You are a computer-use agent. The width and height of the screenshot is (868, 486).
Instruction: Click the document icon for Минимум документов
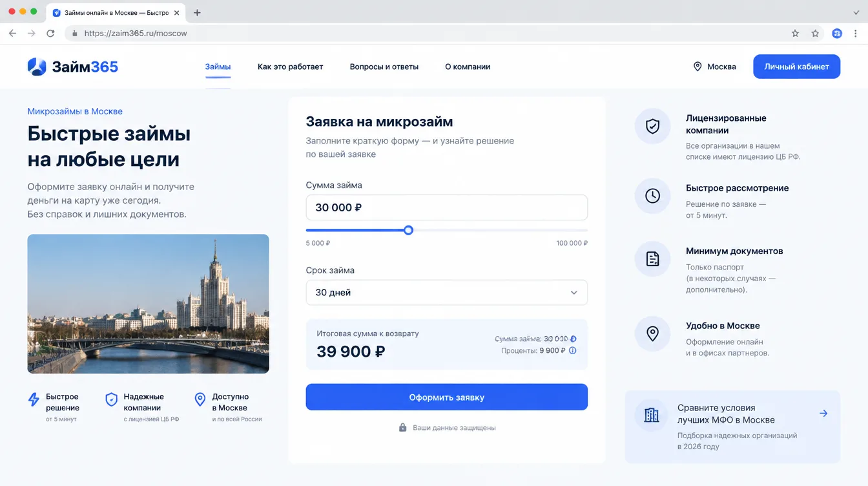click(x=652, y=259)
